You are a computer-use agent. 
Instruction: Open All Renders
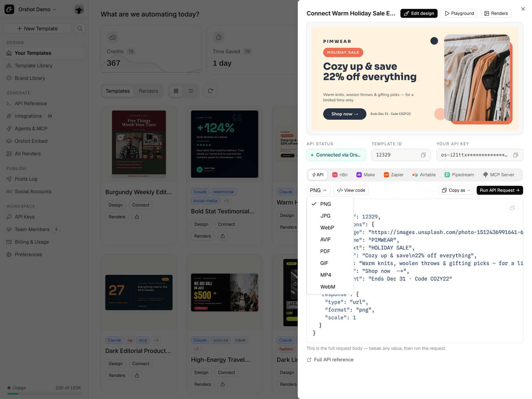(44, 154)
